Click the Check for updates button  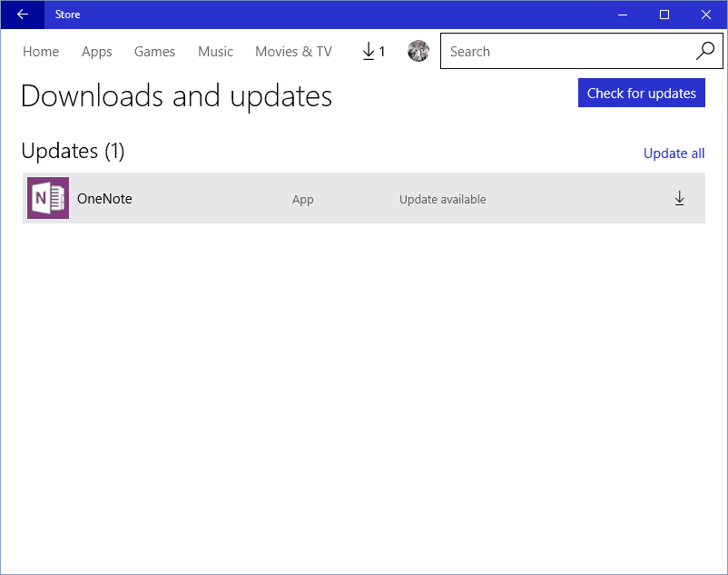coord(641,93)
